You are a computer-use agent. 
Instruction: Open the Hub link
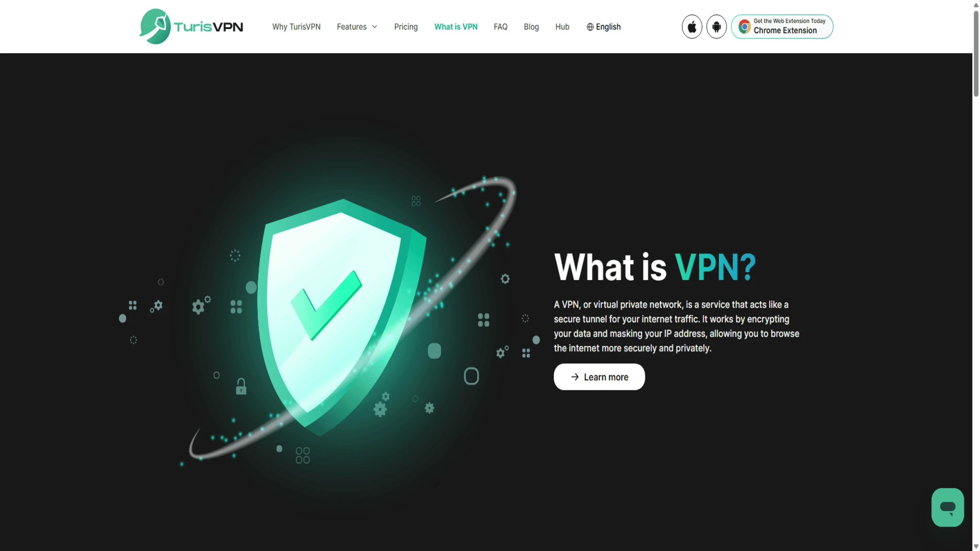562,27
